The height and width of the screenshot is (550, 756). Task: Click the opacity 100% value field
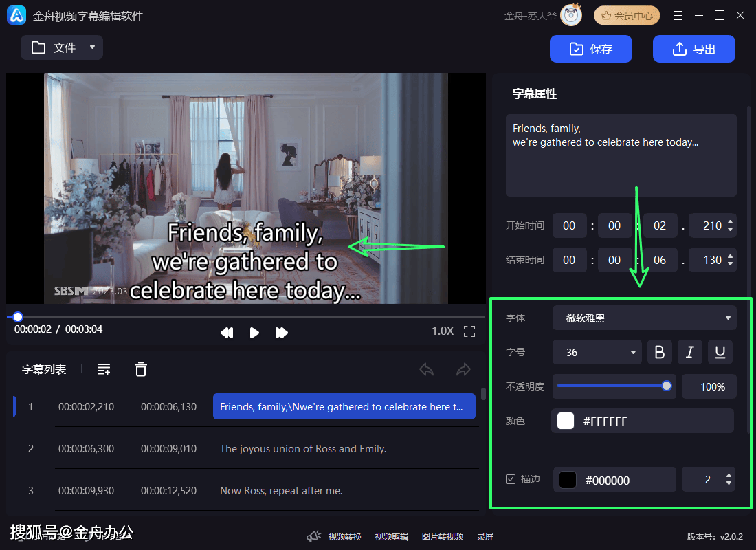pyautogui.click(x=710, y=386)
